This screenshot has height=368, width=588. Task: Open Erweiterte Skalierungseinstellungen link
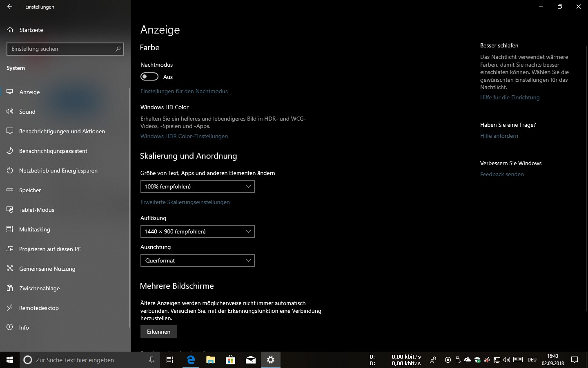[x=185, y=202]
